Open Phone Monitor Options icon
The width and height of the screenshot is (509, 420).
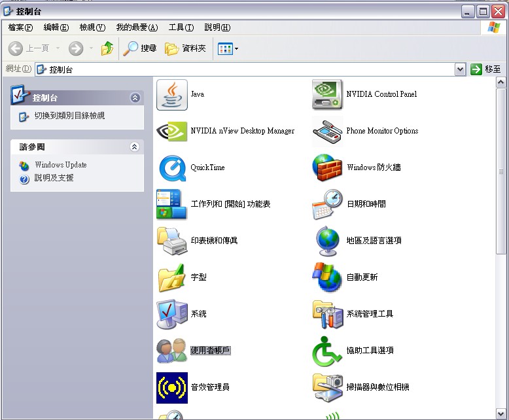tap(327, 131)
